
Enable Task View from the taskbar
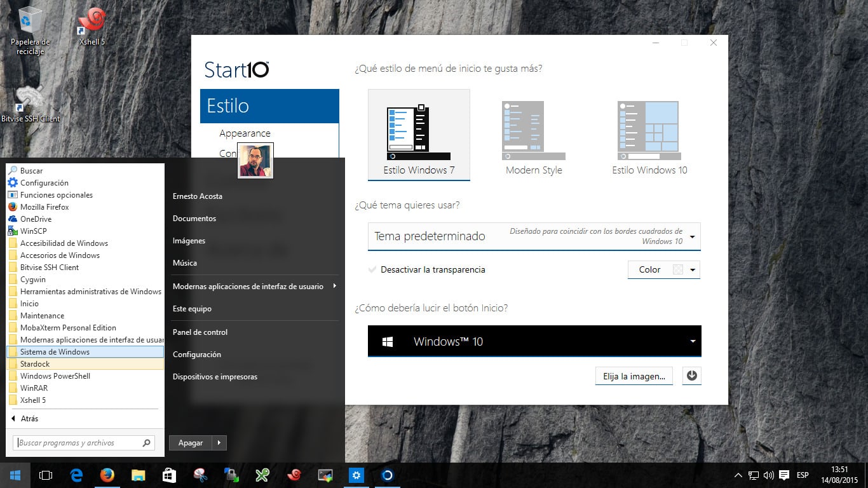tap(45, 475)
